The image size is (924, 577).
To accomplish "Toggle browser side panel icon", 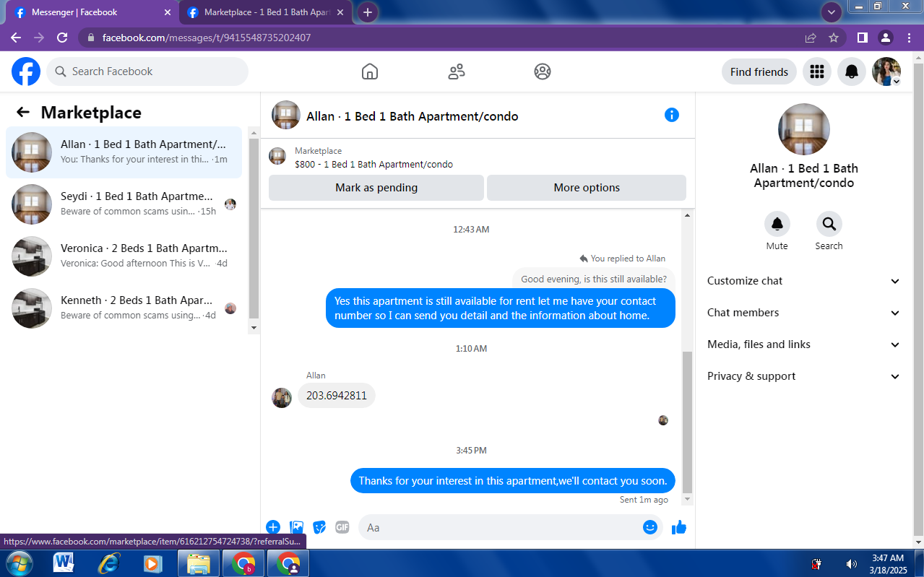I will point(863,38).
